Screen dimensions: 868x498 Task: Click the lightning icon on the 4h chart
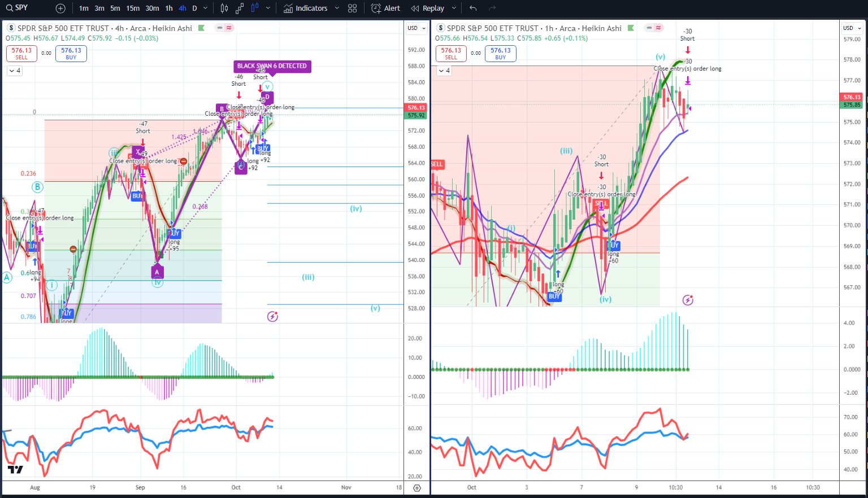tap(272, 316)
